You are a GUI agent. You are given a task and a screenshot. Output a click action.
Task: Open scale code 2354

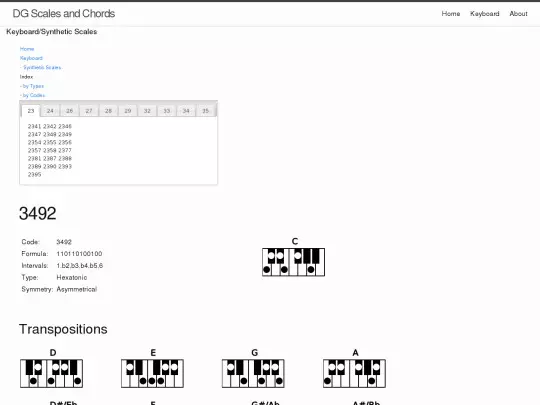pyautogui.click(x=34, y=142)
